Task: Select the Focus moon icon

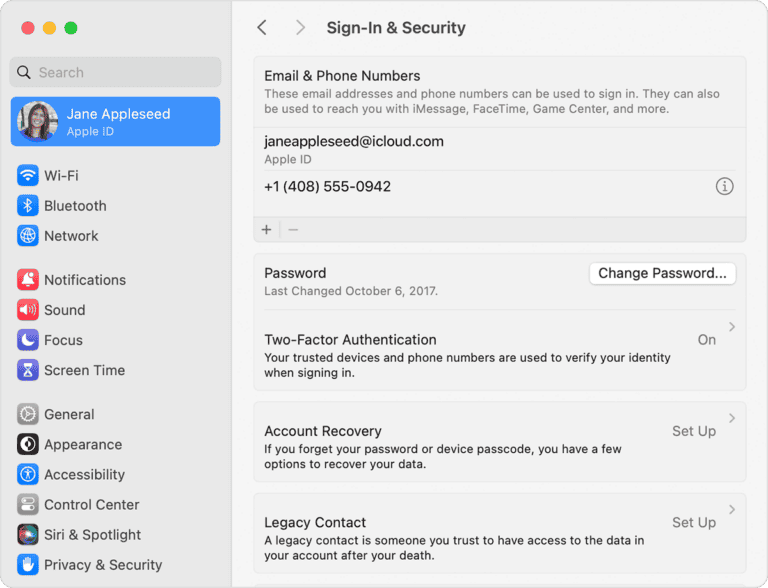Action: pos(28,340)
